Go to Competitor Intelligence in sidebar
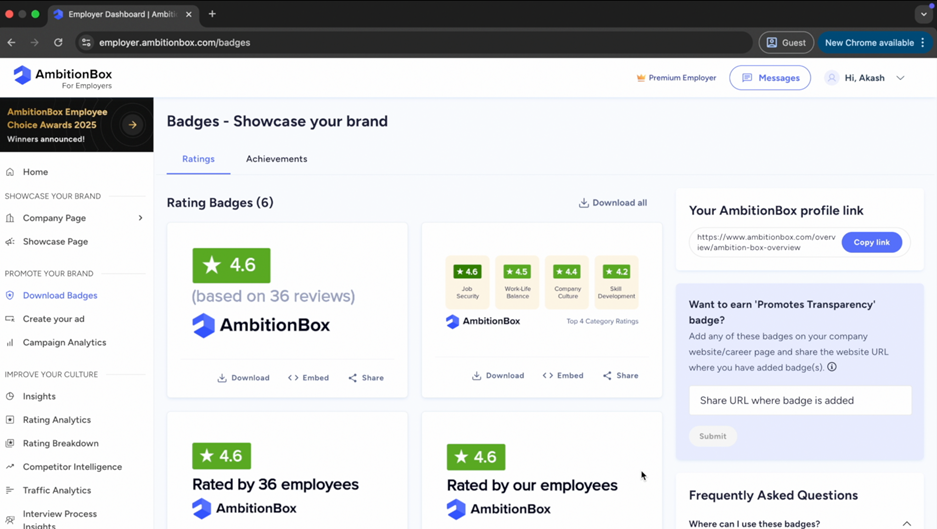 72,467
